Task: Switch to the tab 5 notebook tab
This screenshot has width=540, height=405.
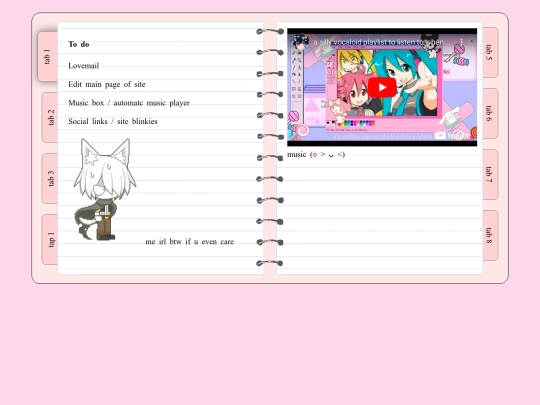Action: [x=490, y=52]
